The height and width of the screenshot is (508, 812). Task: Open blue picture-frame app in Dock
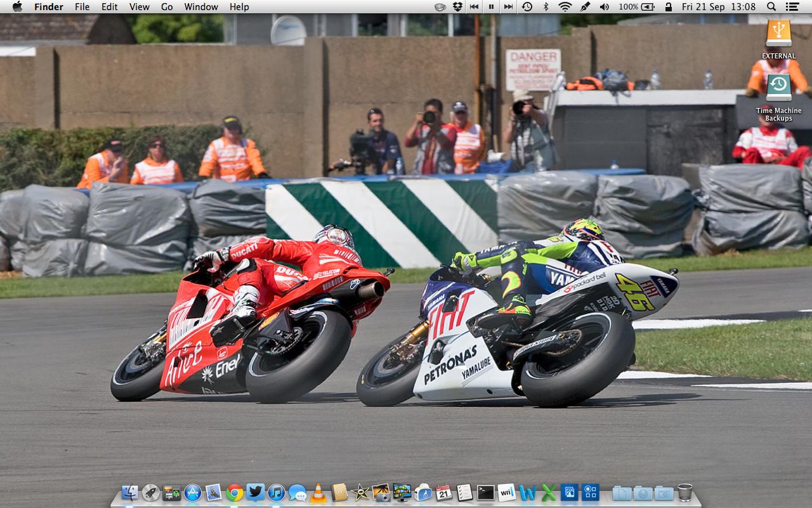570,492
